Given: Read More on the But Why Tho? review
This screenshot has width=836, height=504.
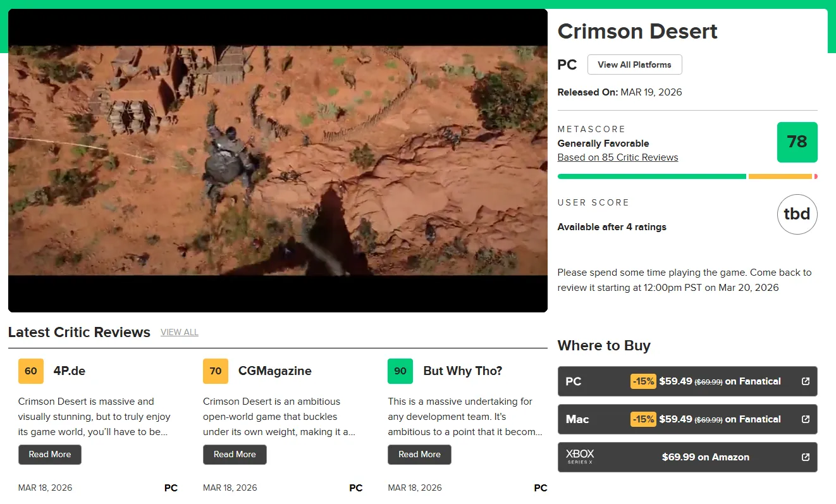Looking at the screenshot, I should [x=419, y=455].
